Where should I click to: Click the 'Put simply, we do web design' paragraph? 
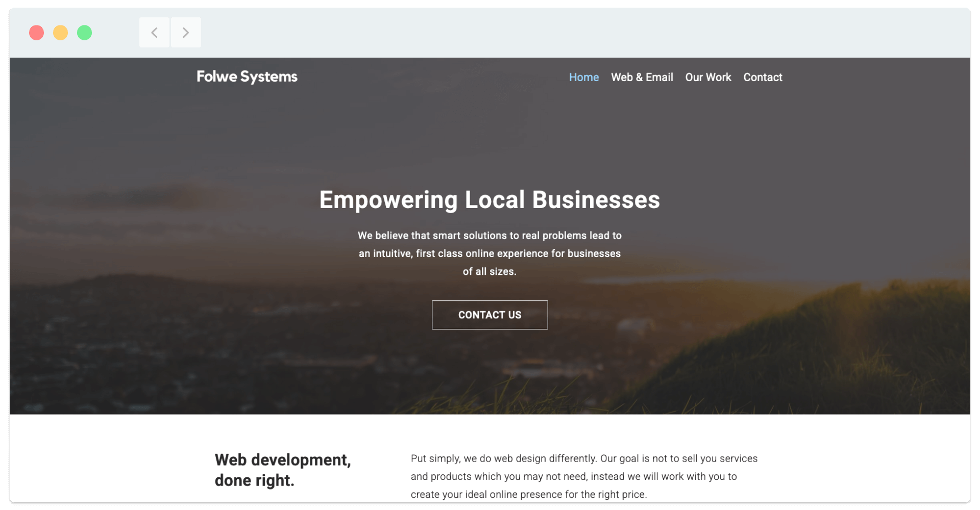pyautogui.click(x=584, y=476)
